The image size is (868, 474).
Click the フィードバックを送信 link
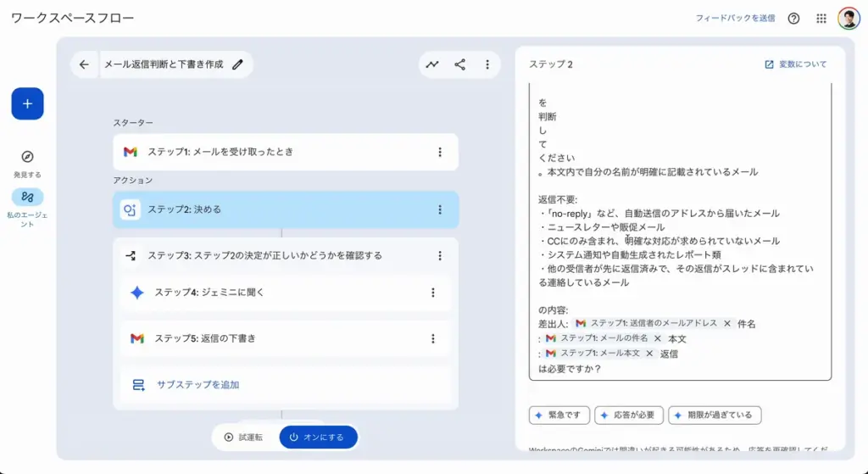click(x=735, y=19)
